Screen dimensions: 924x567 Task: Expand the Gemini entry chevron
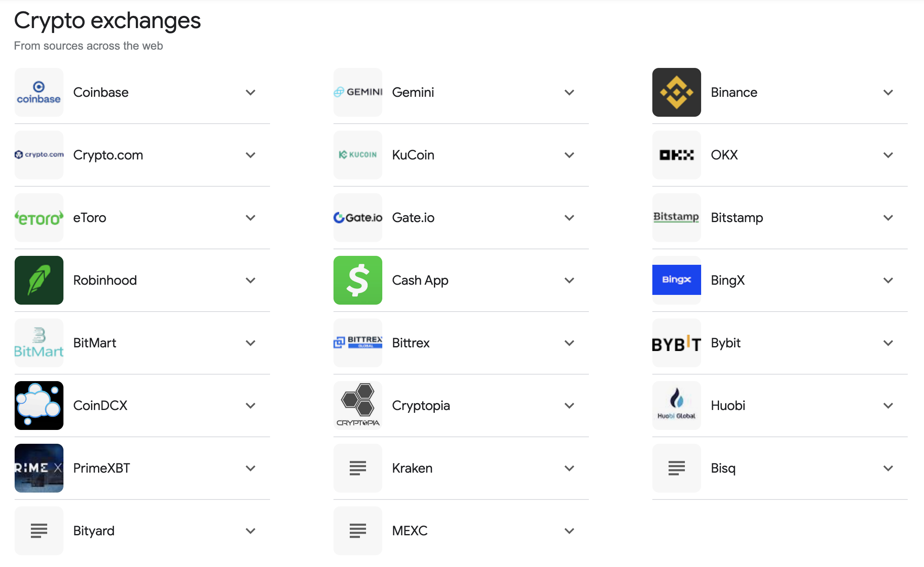tap(569, 93)
